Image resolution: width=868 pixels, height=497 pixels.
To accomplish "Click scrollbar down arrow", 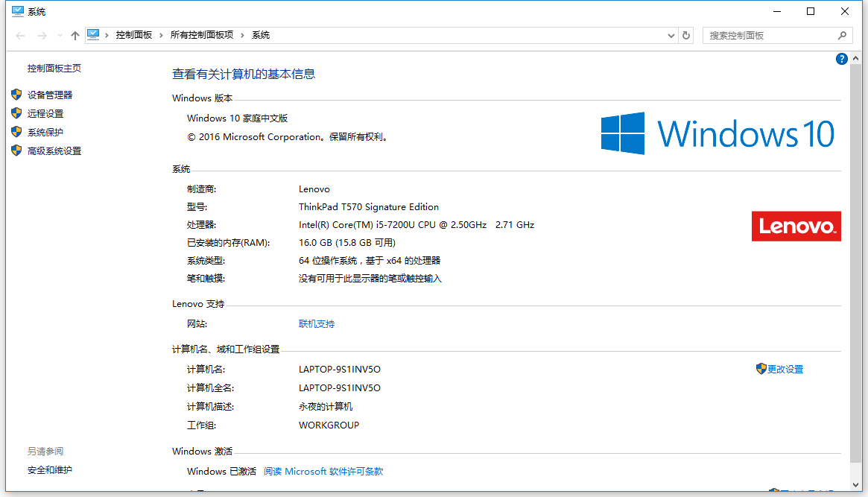I will 856,485.
